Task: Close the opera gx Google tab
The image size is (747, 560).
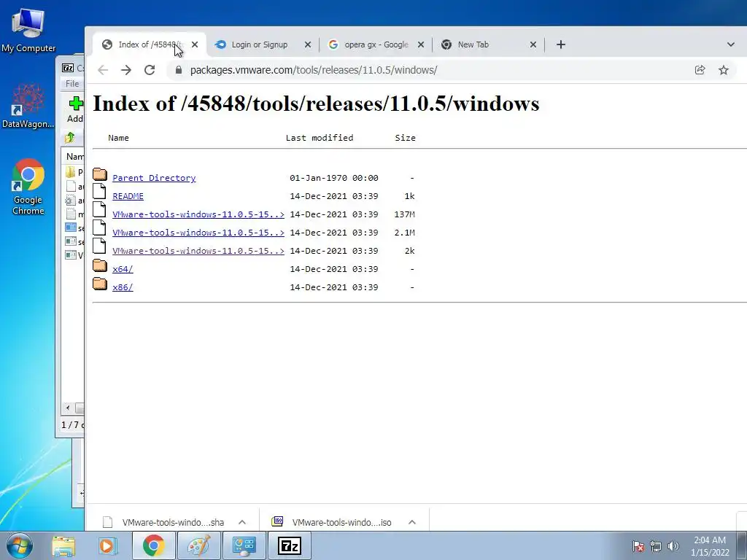Action: [421, 44]
